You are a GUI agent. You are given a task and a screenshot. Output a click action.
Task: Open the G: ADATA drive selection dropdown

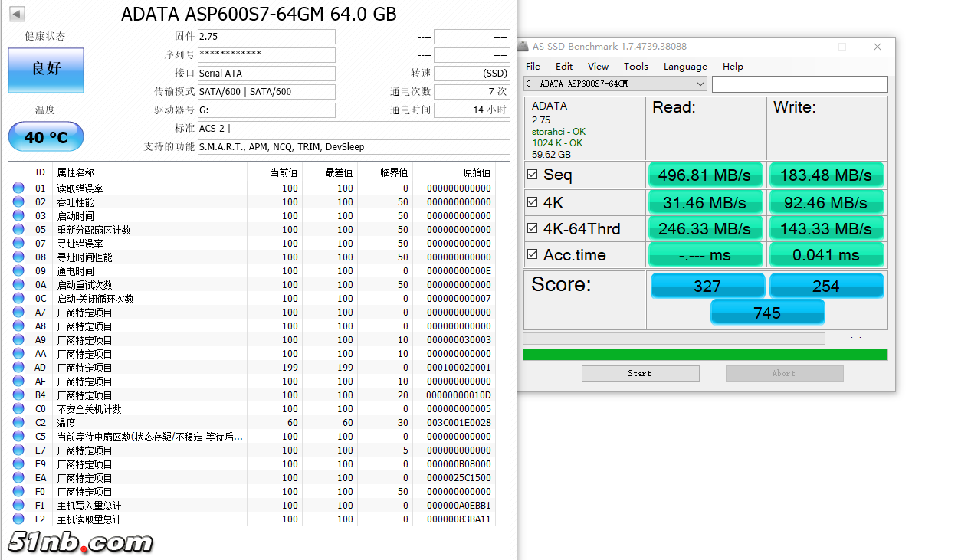[x=615, y=84]
